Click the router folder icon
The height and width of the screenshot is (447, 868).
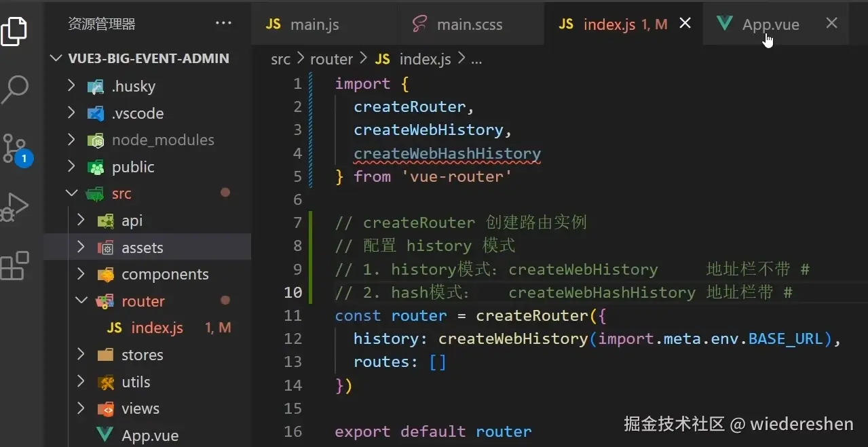[x=105, y=301]
